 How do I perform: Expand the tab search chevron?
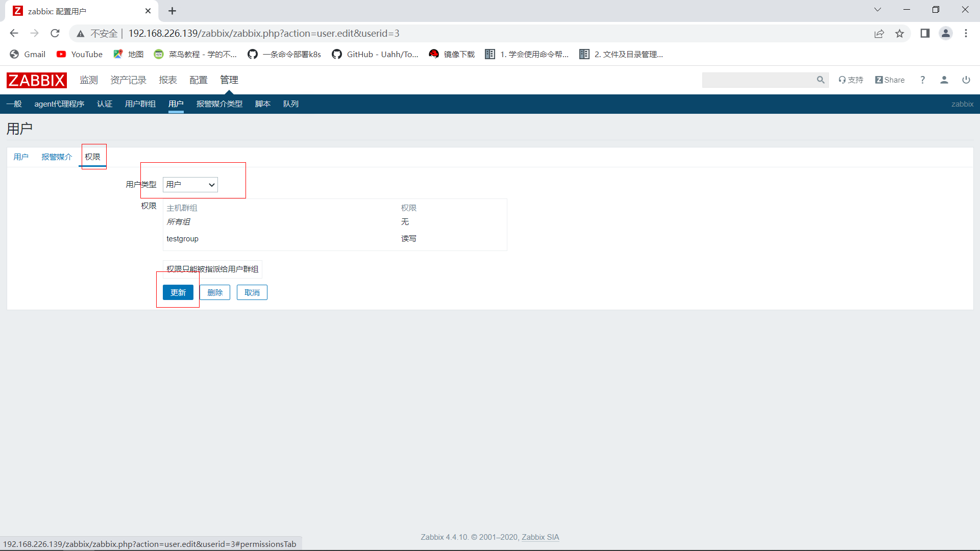click(877, 10)
